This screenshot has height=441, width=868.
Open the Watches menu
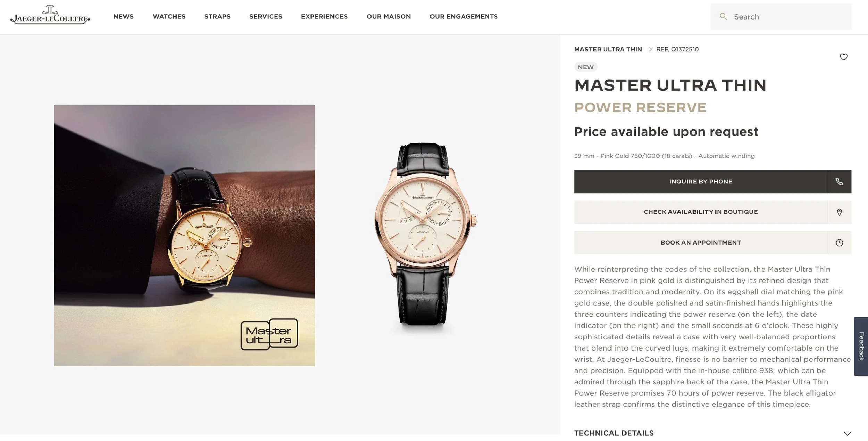(x=169, y=17)
